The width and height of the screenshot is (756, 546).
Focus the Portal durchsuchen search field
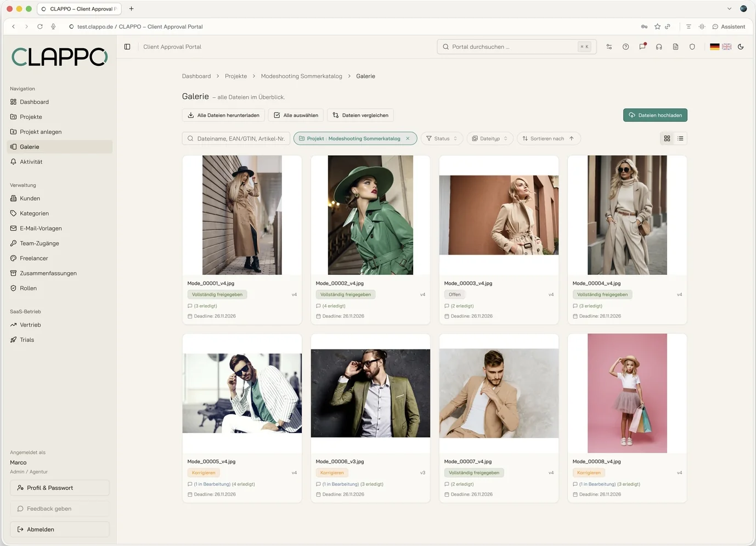(516, 47)
